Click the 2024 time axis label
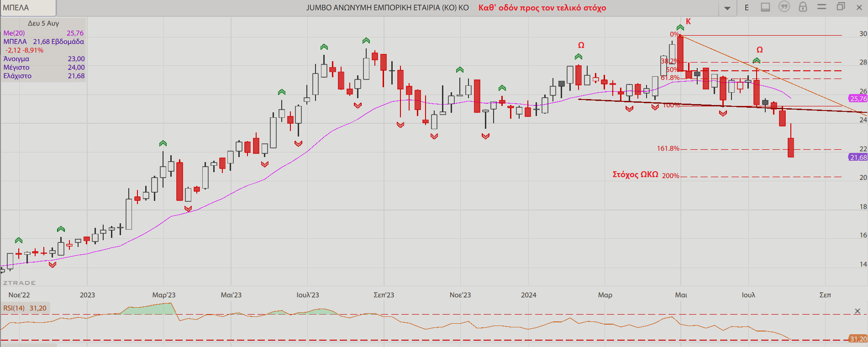 click(529, 295)
